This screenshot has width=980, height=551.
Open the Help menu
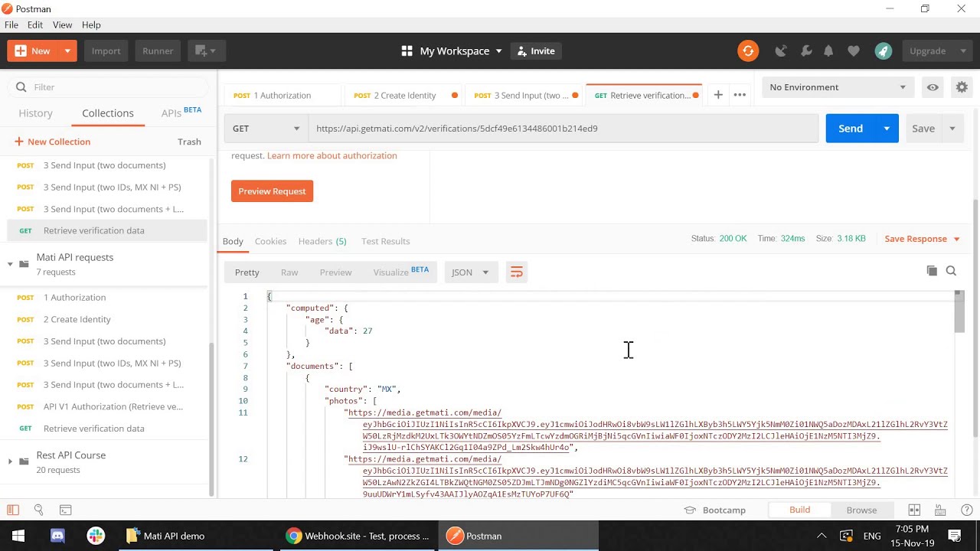click(x=91, y=25)
